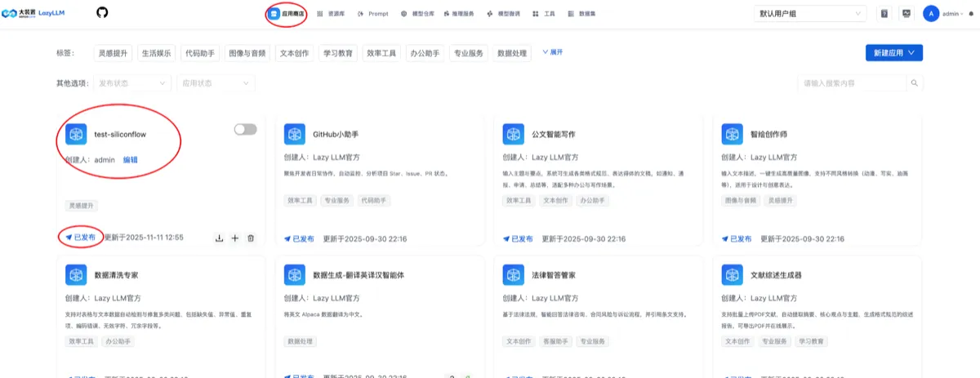Click the export icon on test-siliconflow card
Image resolution: width=980 pixels, height=378 pixels.
click(219, 238)
